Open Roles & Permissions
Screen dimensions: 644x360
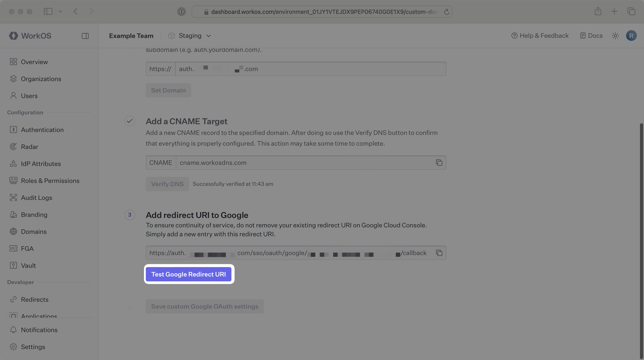click(x=50, y=180)
